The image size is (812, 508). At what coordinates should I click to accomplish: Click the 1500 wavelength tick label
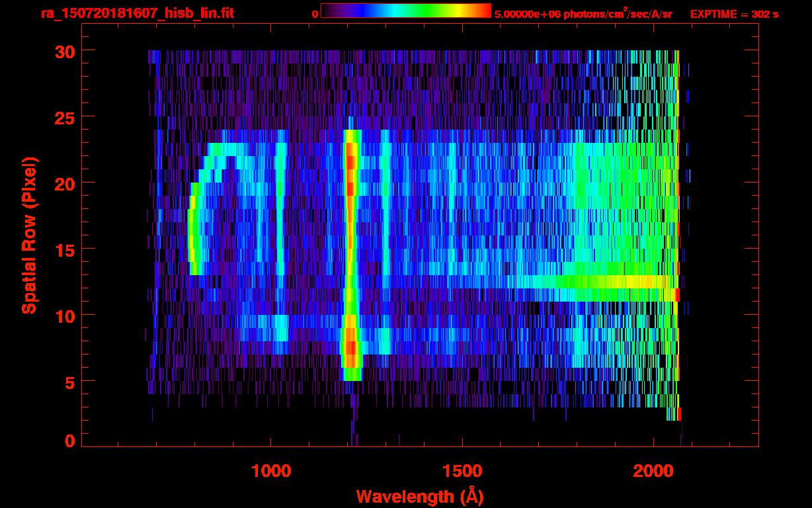(462, 471)
